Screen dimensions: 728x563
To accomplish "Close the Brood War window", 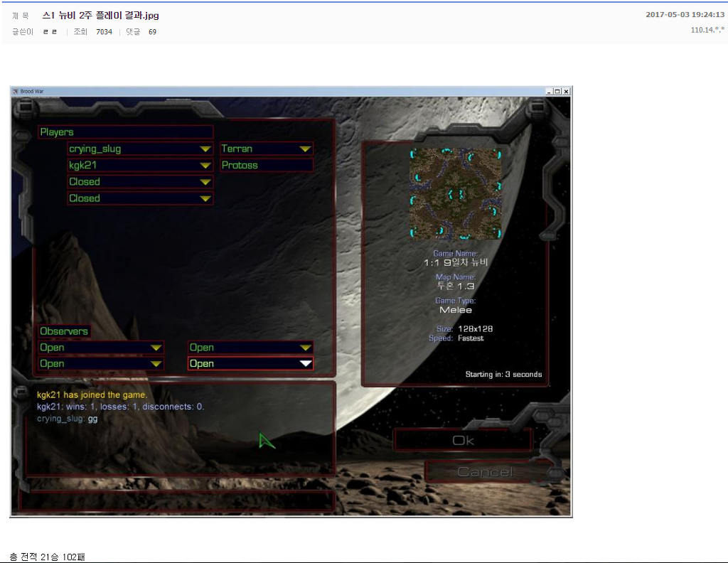I will pyautogui.click(x=566, y=92).
